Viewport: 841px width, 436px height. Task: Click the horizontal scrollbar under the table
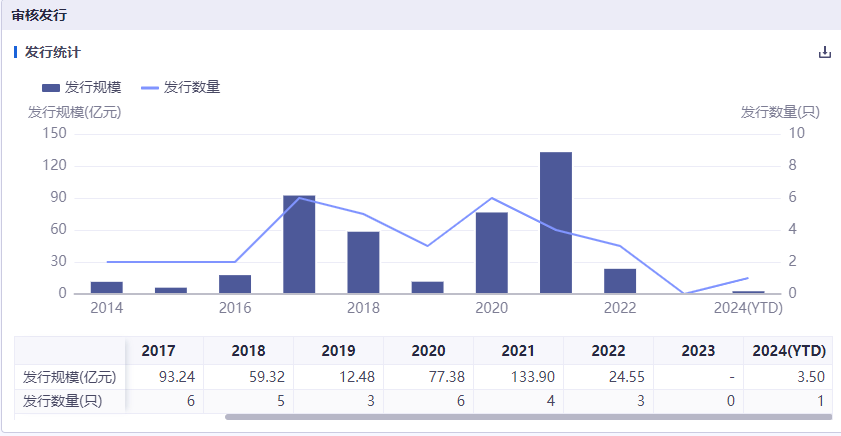pos(528,417)
